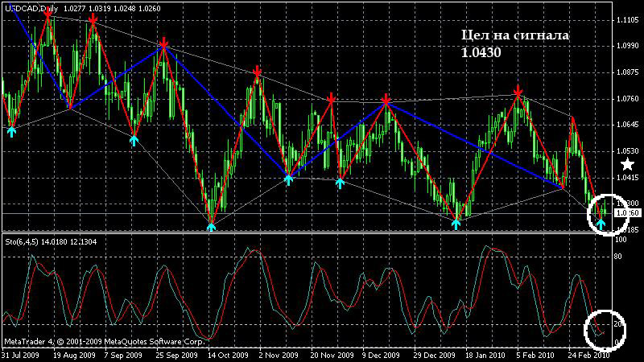Click the 7 Sep 2009 date label
The width and height of the screenshot is (644, 362).
123,355
